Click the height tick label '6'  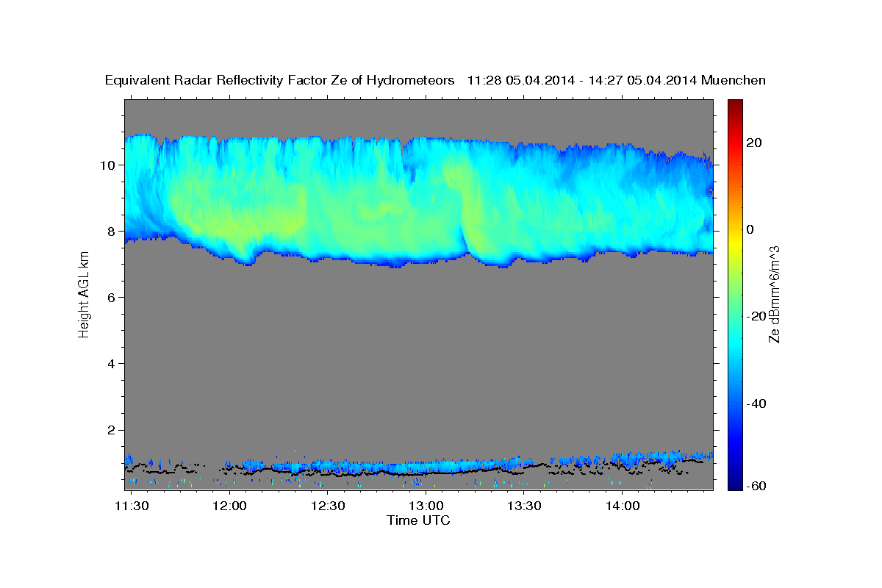coord(112,298)
